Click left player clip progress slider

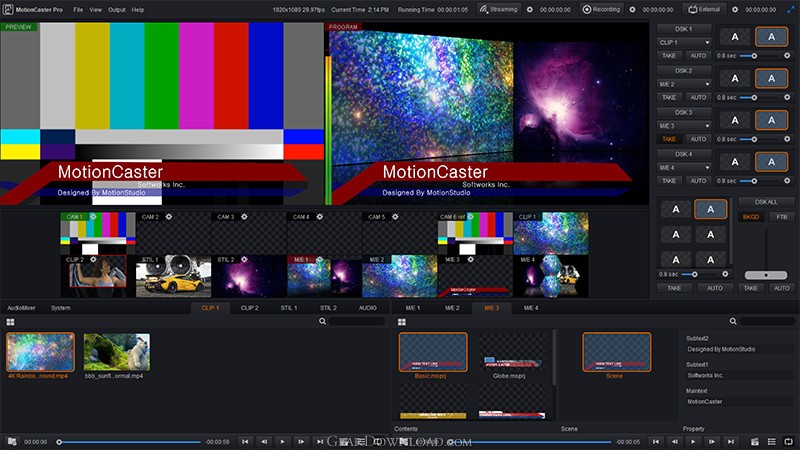[130, 442]
